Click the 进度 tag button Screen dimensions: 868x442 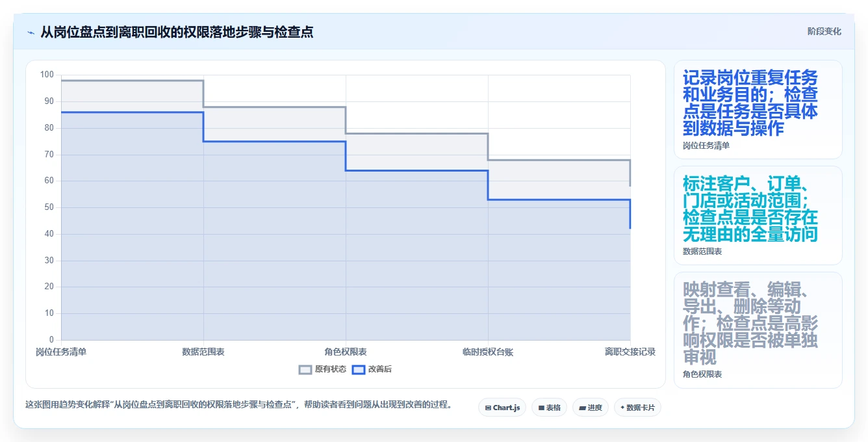pos(591,408)
